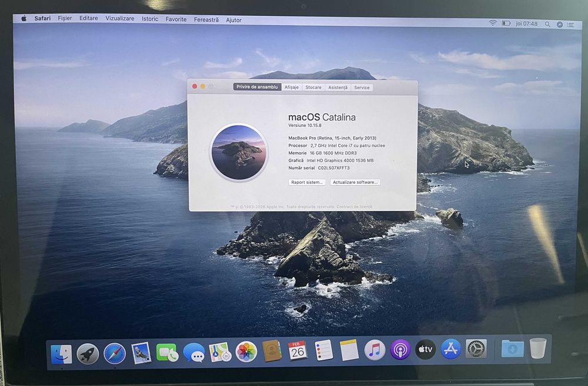The height and width of the screenshot is (386, 588).
Task: Minimize the About This Mac window
Action: (202, 86)
